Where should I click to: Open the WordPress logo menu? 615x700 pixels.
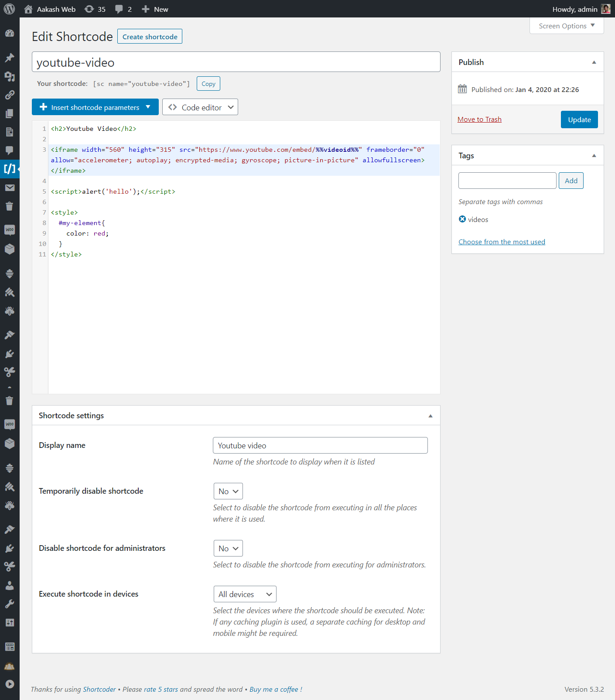[9, 9]
